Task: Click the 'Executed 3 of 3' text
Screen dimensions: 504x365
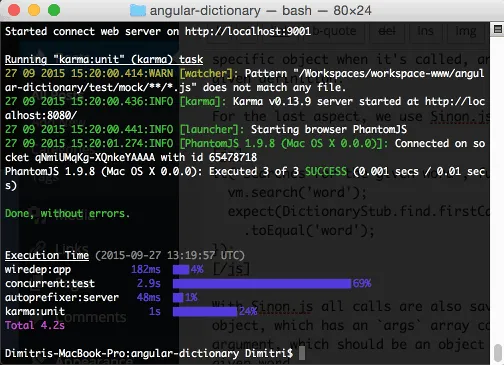Action: point(254,171)
